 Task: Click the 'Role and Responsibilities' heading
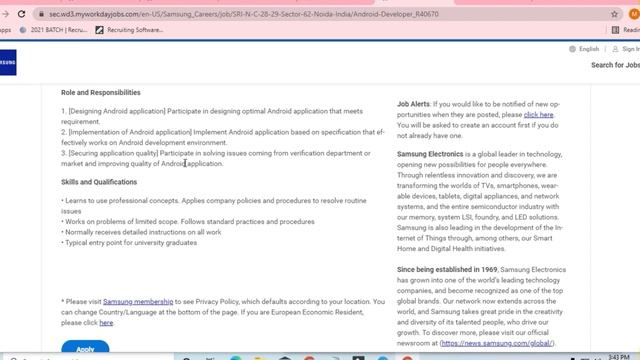click(x=101, y=93)
